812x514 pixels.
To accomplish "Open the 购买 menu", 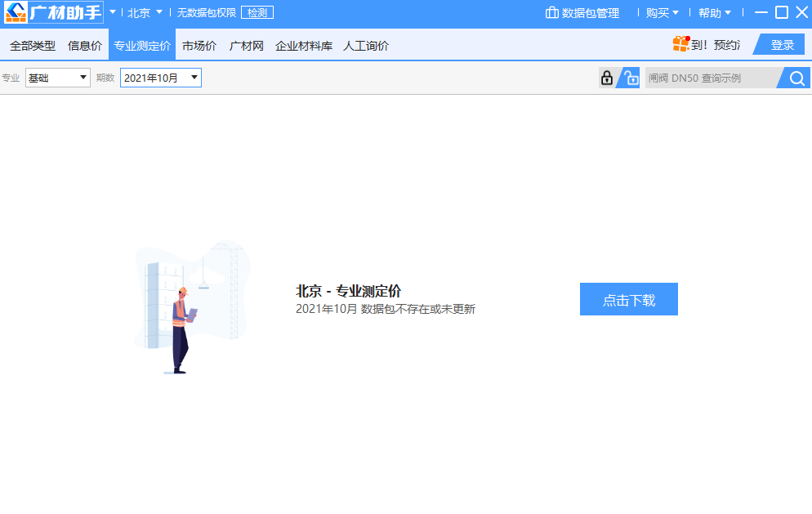I will 662,13.
